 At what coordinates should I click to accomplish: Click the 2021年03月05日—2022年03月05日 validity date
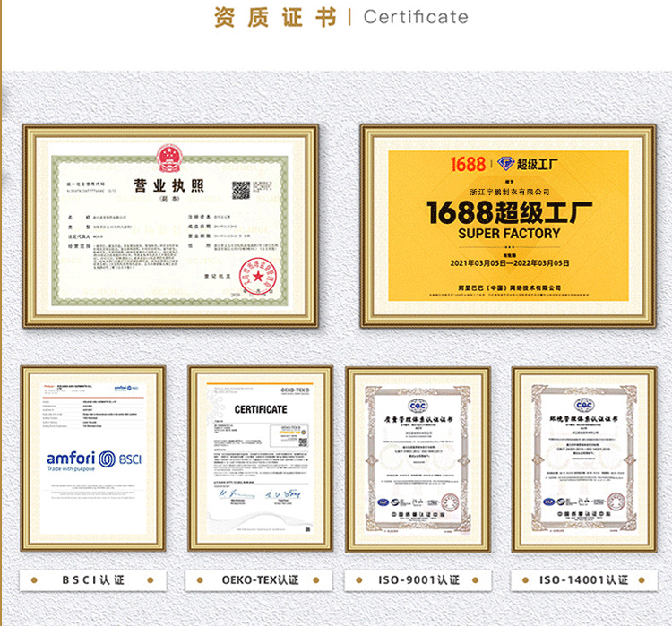(x=509, y=263)
